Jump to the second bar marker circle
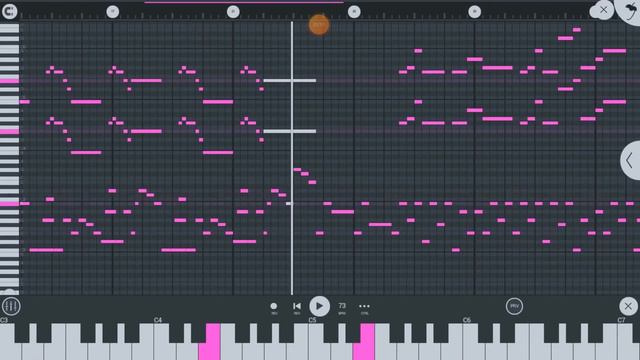Image resolution: width=640 pixels, height=360 pixels. coord(233,11)
